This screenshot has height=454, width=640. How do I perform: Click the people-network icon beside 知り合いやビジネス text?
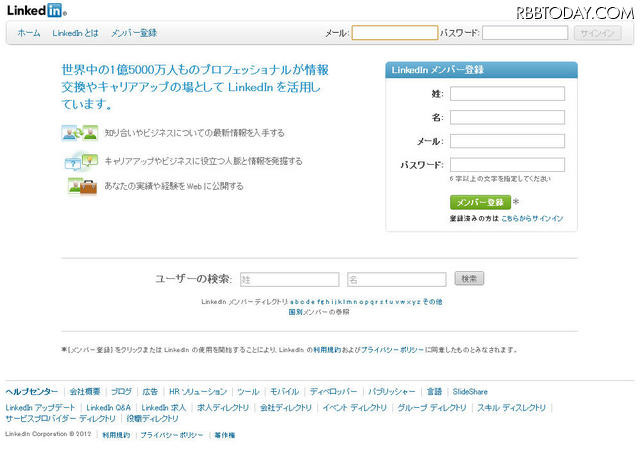click(80, 133)
